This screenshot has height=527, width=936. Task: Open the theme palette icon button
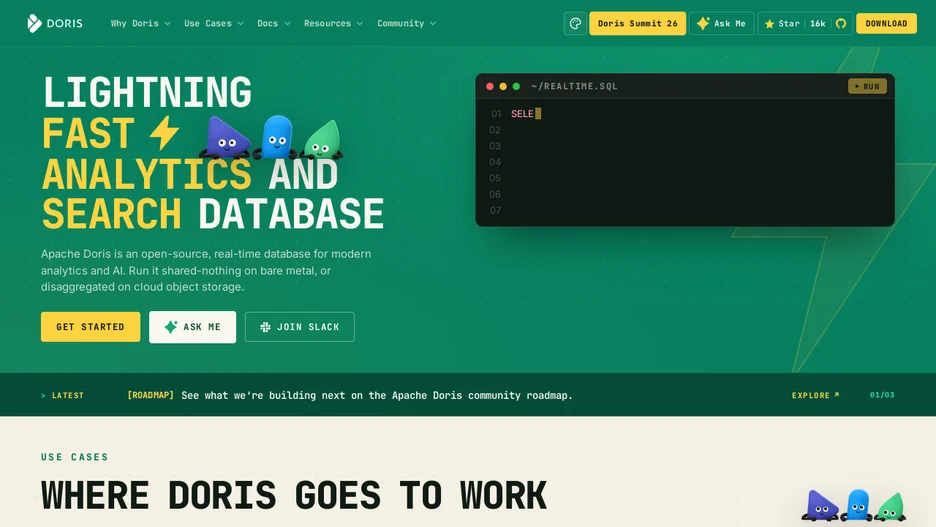(575, 23)
